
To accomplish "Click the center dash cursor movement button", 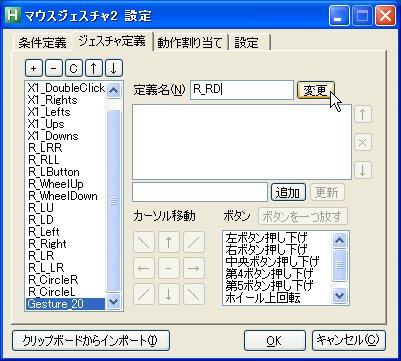I will [169, 268].
